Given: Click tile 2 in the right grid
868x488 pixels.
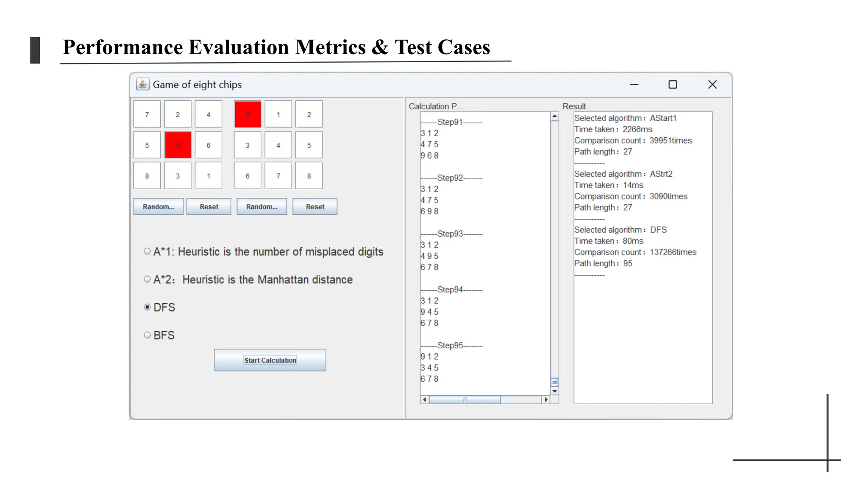Looking at the screenshot, I should click(309, 114).
